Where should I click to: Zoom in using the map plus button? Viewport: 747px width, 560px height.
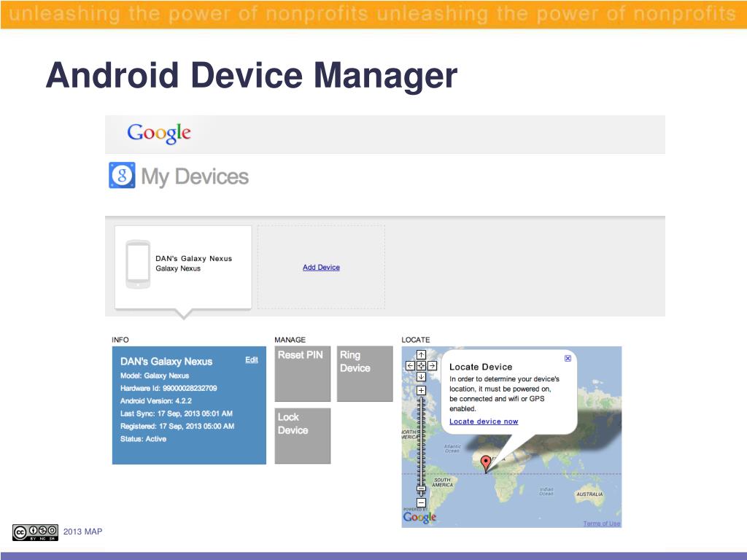[x=421, y=391]
